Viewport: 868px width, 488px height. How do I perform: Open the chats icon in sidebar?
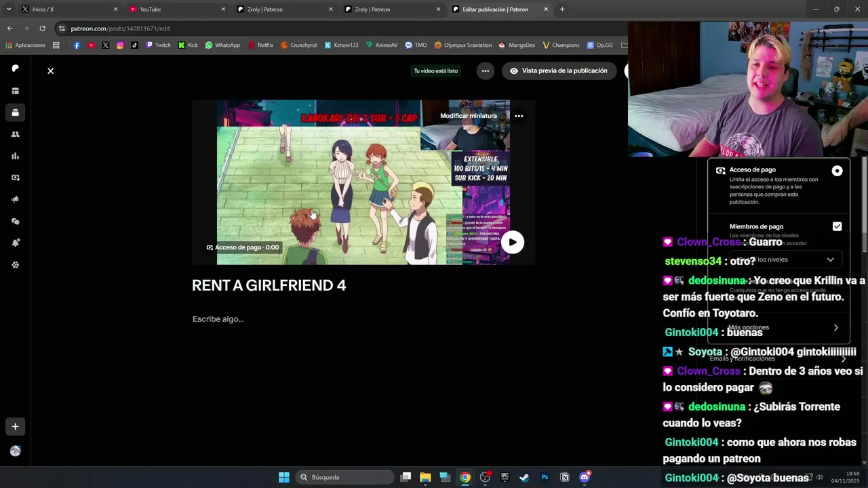point(15,221)
